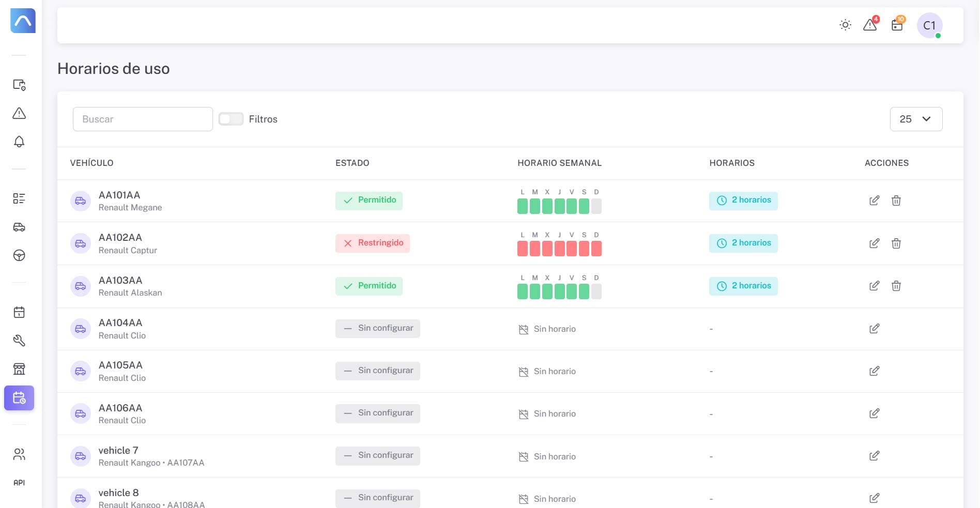Delete schedule for AA103AA
The image size is (980, 508).
896,286
